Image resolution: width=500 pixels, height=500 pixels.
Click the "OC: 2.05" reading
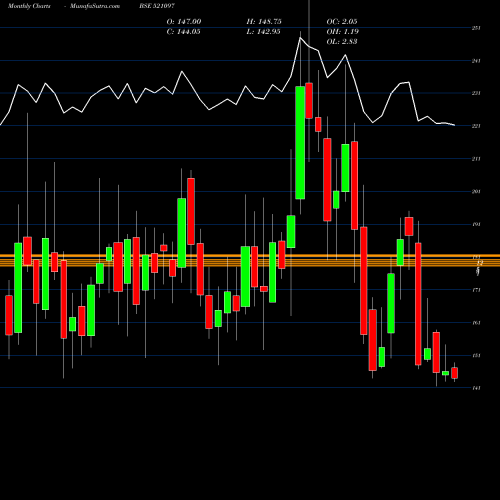tap(342, 22)
